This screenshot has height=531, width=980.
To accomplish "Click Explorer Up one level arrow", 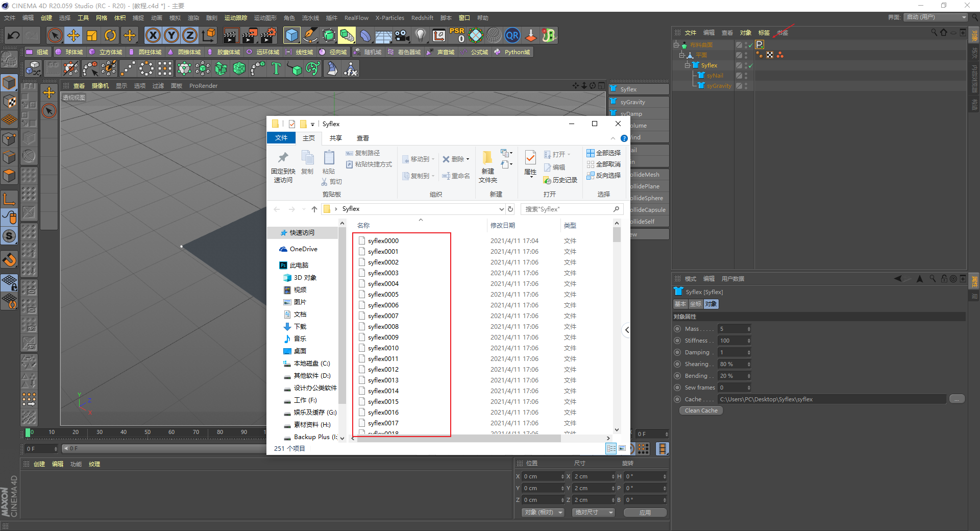I will click(x=314, y=209).
